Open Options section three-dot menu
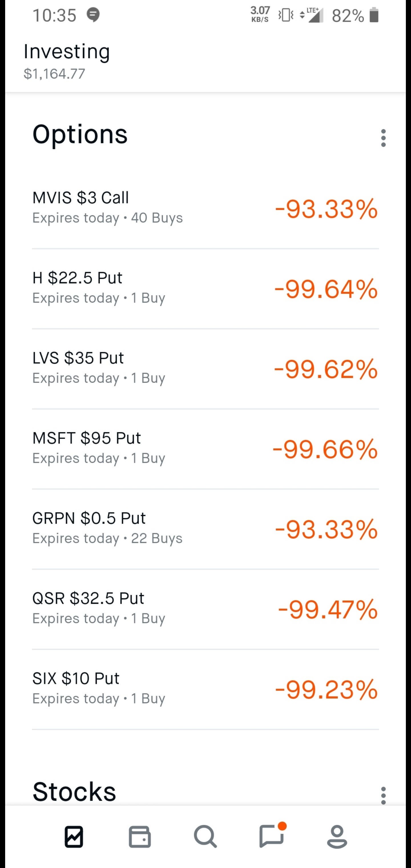 (383, 138)
